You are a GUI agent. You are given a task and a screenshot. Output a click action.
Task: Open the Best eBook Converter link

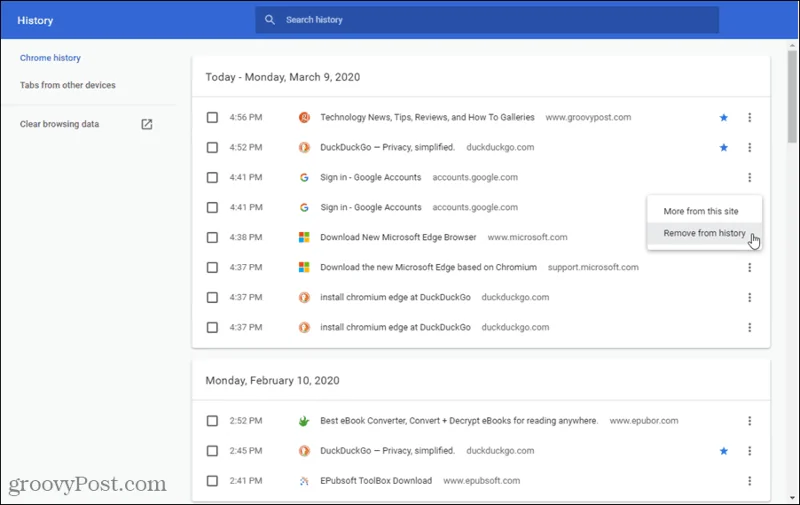[x=459, y=421]
